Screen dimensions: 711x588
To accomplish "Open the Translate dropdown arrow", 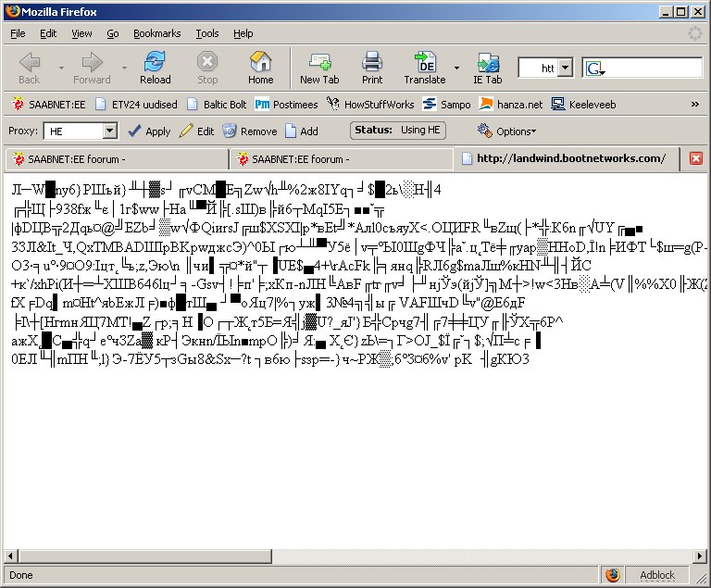I will [x=456, y=69].
